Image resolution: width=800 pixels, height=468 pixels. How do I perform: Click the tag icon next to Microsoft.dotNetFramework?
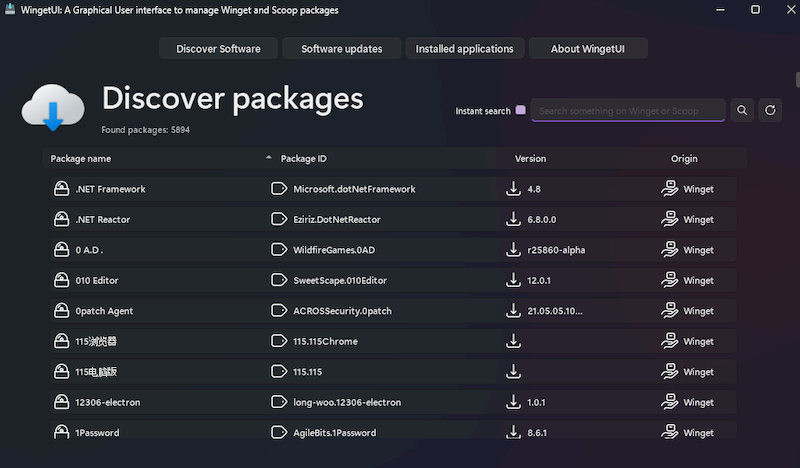coord(279,189)
